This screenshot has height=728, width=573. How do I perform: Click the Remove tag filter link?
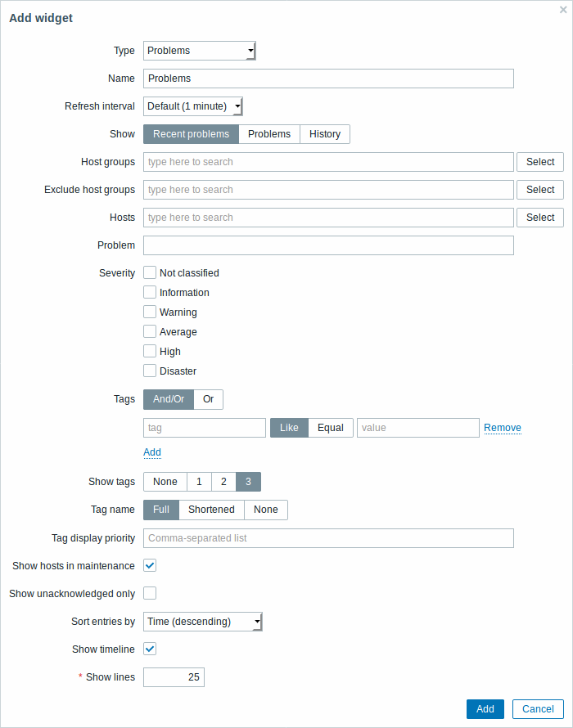pos(503,428)
